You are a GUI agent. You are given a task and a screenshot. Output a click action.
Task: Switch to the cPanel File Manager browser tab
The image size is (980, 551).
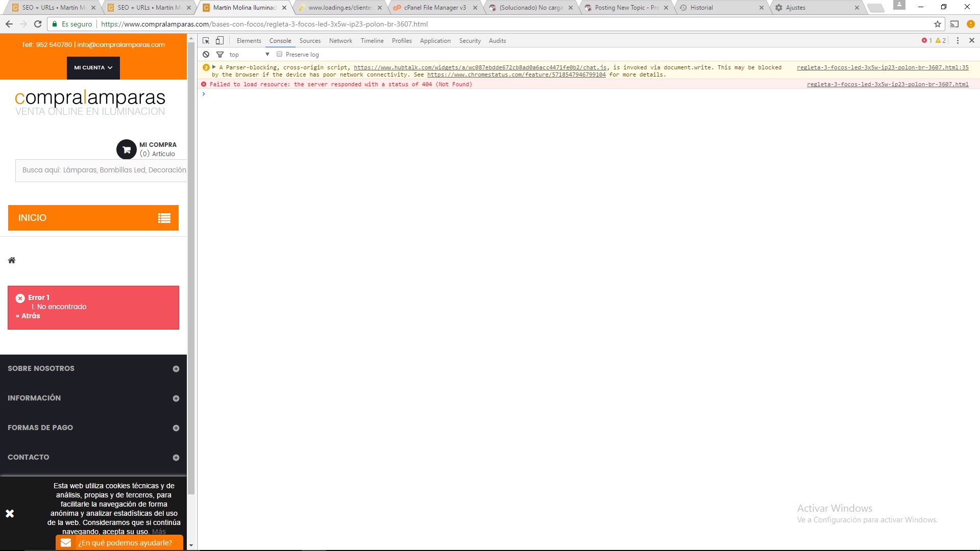click(434, 8)
